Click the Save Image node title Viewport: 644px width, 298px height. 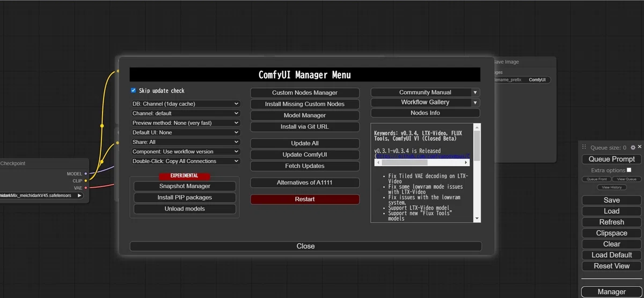(x=506, y=62)
